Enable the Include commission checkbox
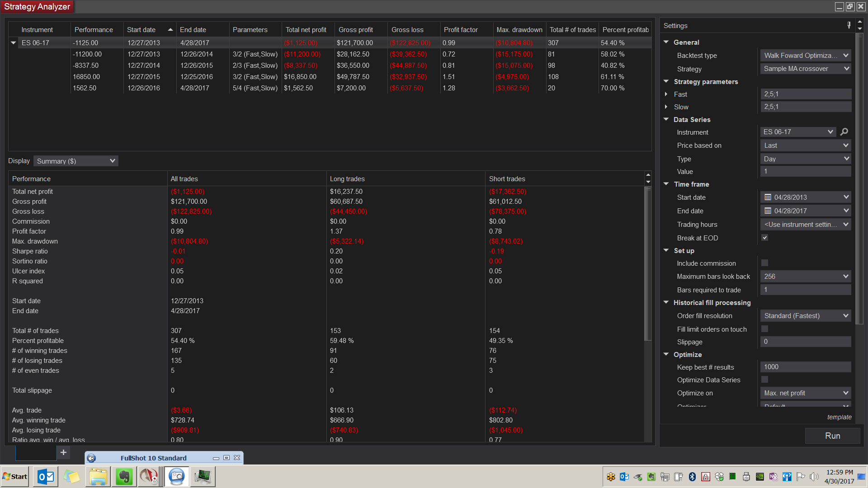Viewport: 868px width, 488px height. click(x=764, y=263)
